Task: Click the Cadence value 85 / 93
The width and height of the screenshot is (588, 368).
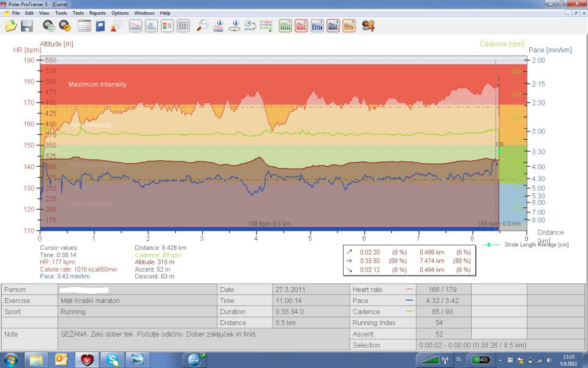Action: tap(442, 312)
